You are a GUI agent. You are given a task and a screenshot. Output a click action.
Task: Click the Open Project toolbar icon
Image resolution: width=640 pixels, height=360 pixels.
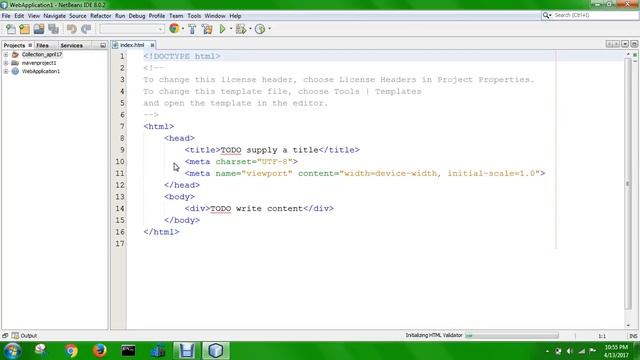click(x=39, y=29)
